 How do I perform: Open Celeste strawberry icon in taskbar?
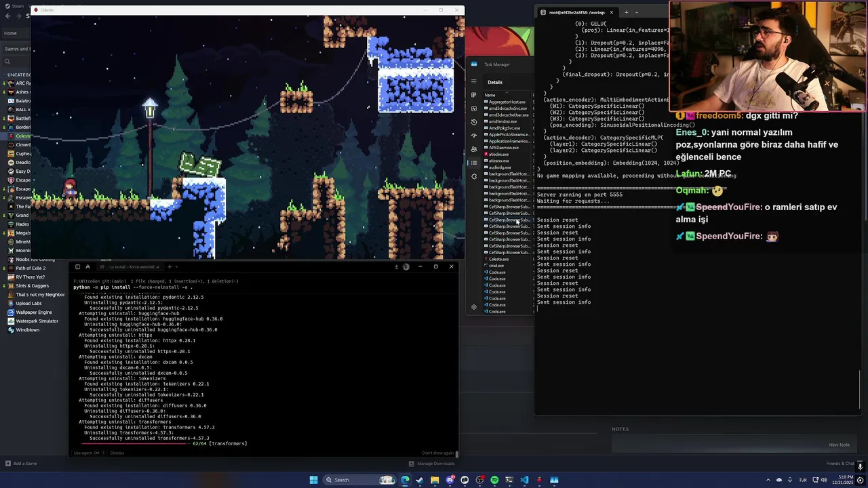[x=539, y=480]
